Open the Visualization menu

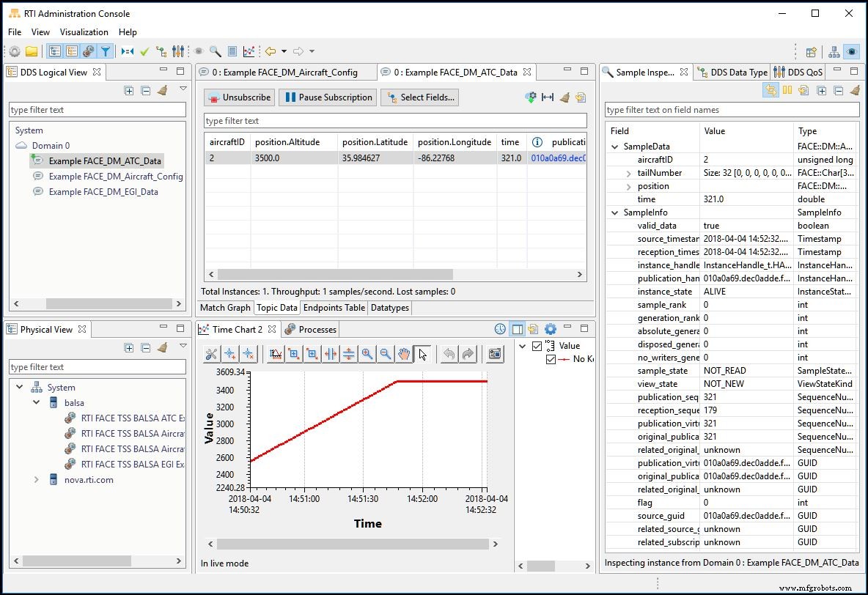pos(84,32)
